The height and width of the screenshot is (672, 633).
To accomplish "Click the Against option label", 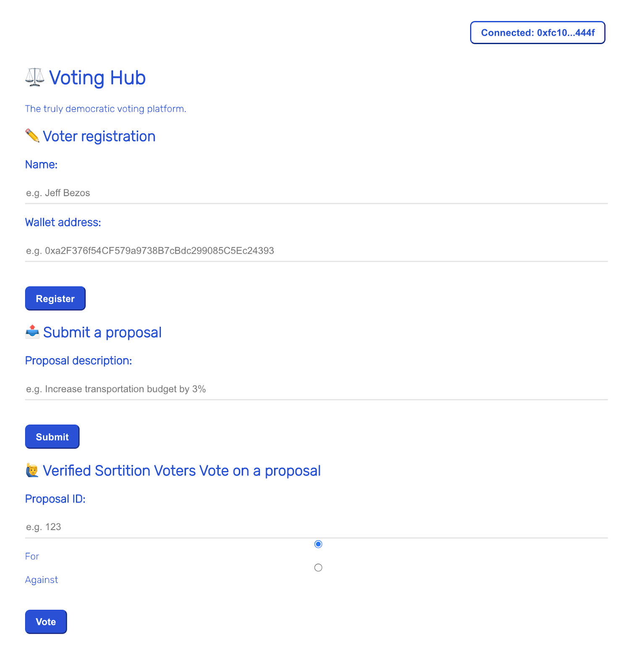I will point(42,580).
